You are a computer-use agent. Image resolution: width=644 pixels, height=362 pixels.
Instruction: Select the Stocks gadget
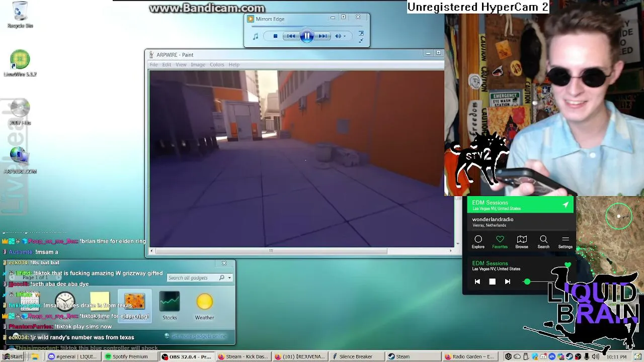click(x=170, y=305)
